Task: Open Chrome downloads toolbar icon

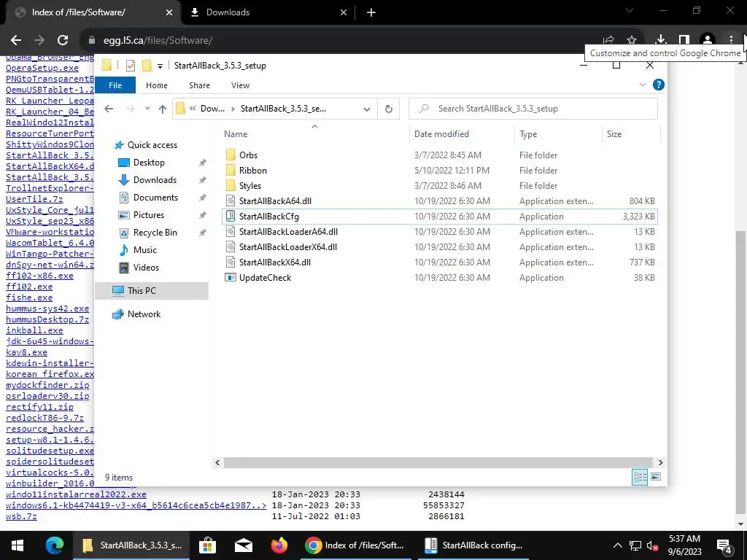Action: (x=660, y=41)
